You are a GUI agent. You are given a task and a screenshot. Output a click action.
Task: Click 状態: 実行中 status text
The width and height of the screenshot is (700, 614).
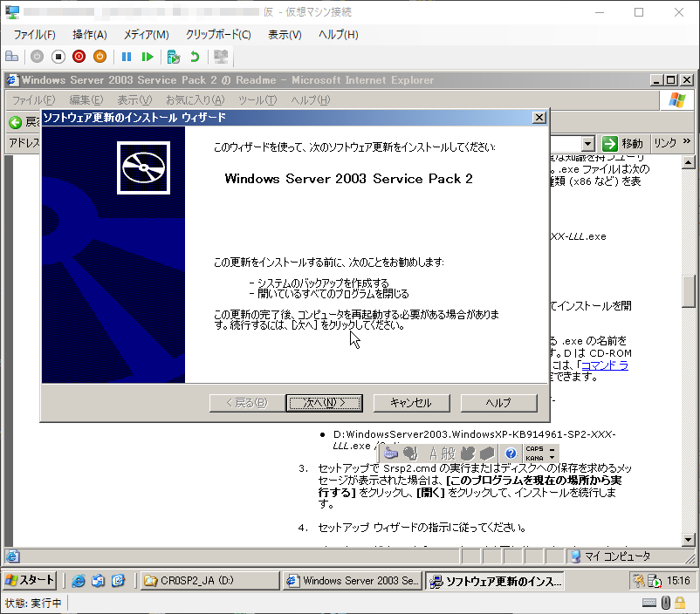tap(33, 604)
